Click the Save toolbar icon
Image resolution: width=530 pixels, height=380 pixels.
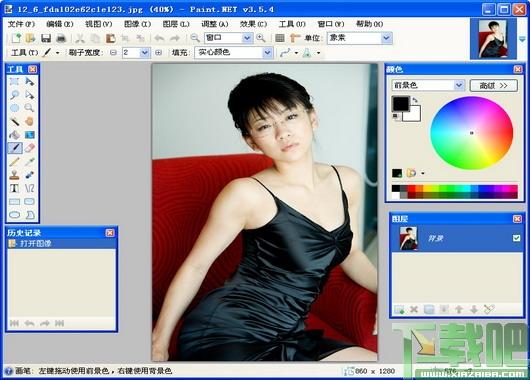tap(46, 38)
